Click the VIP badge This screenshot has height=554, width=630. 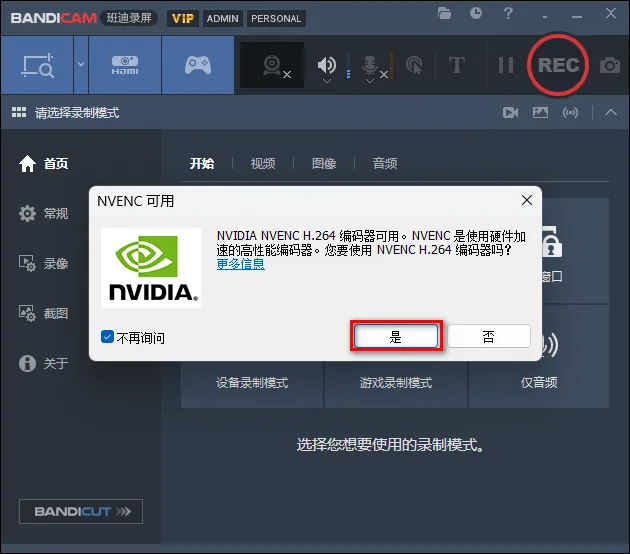click(183, 18)
